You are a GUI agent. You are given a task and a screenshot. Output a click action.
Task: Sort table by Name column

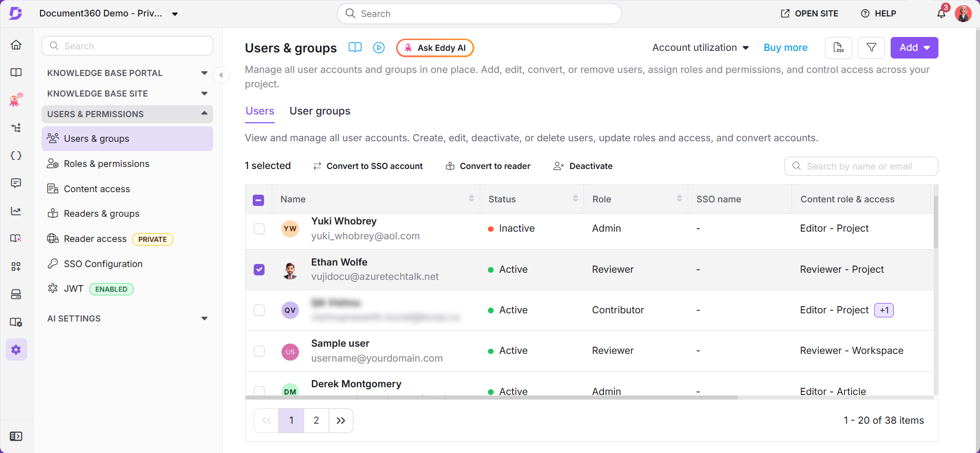471,199
